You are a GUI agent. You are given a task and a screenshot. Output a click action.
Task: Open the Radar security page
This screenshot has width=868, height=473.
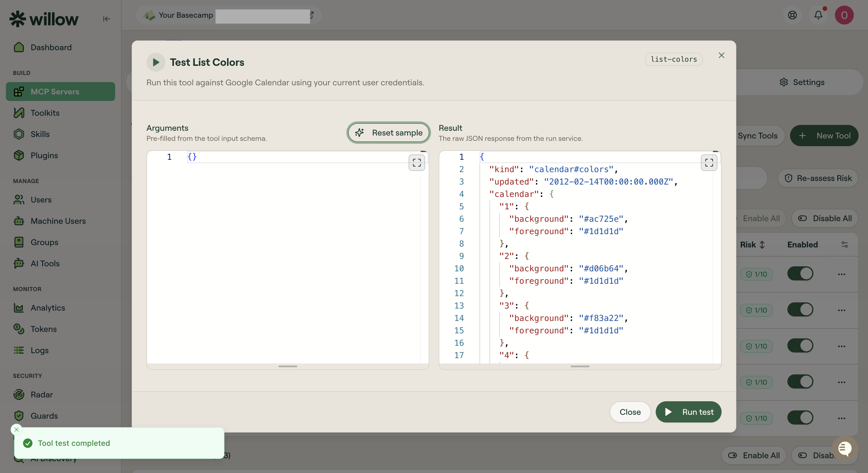[x=61, y=394]
